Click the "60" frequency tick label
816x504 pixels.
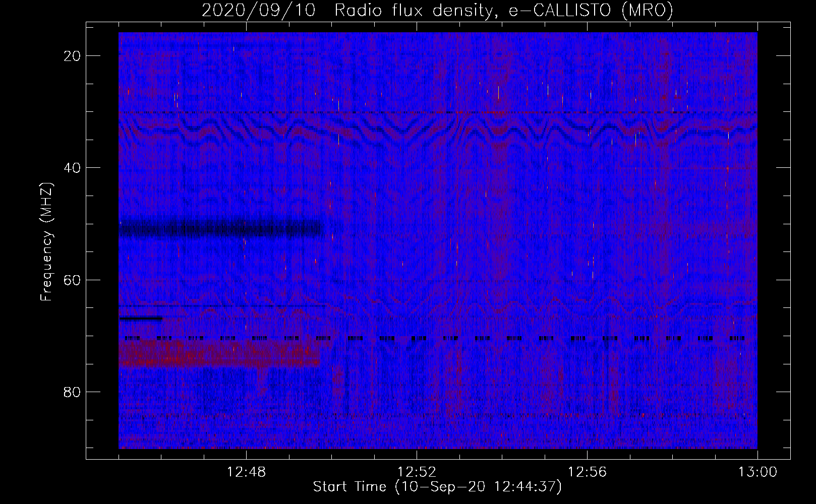[x=73, y=280]
